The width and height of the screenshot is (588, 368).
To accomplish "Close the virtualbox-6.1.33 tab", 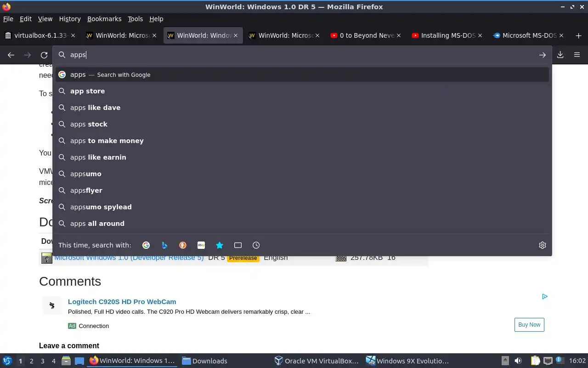I will coord(73,35).
